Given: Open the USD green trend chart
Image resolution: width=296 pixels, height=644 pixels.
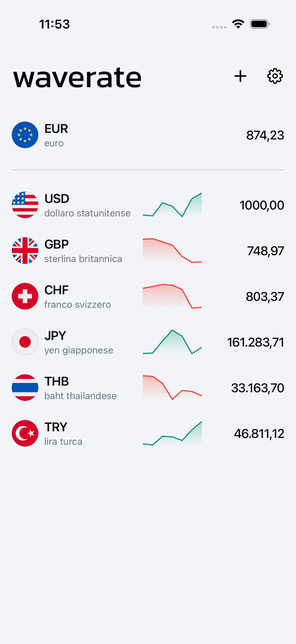Looking at the screenshot, I should click(172, 205).
